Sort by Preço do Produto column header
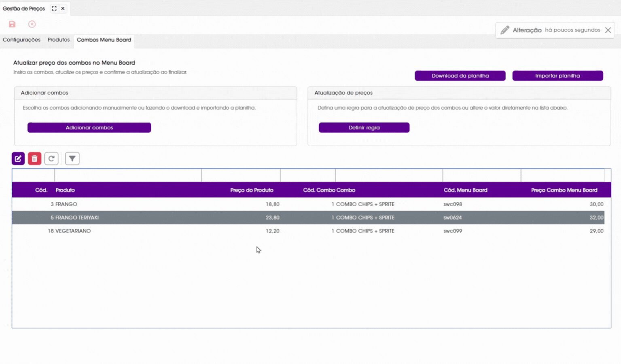Image resolution: width=621 pixels, height=364 pixels. 252,190
